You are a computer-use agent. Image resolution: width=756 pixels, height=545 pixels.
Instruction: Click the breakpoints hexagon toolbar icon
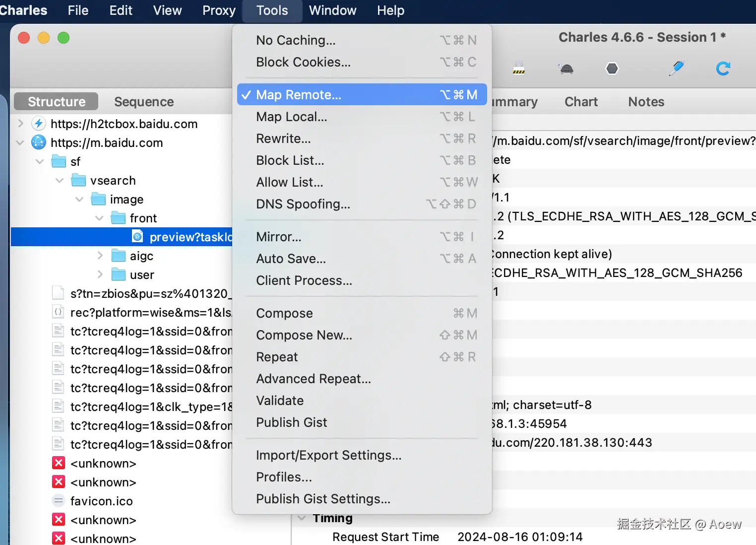613,68
